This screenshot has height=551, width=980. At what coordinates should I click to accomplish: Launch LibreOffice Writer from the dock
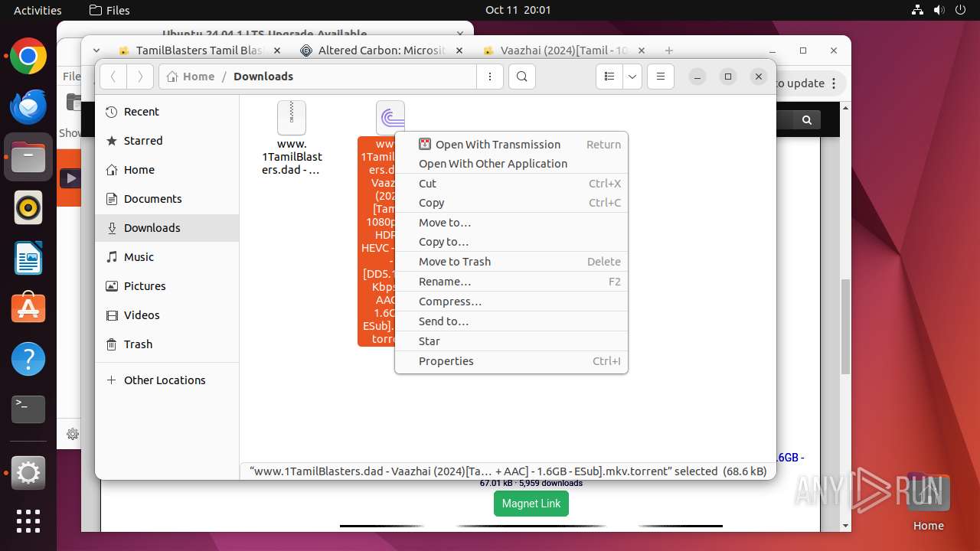pyautogui.click(x=28, y=258)
